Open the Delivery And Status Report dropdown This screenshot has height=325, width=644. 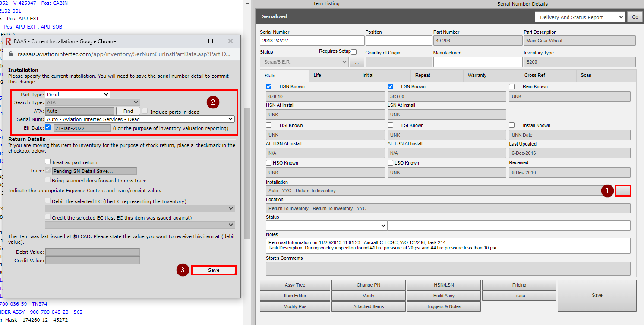[580, 16]
